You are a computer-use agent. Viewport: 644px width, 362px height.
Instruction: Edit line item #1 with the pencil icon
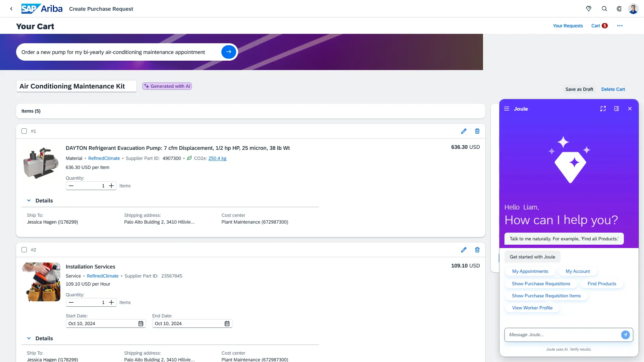[464, 131]
